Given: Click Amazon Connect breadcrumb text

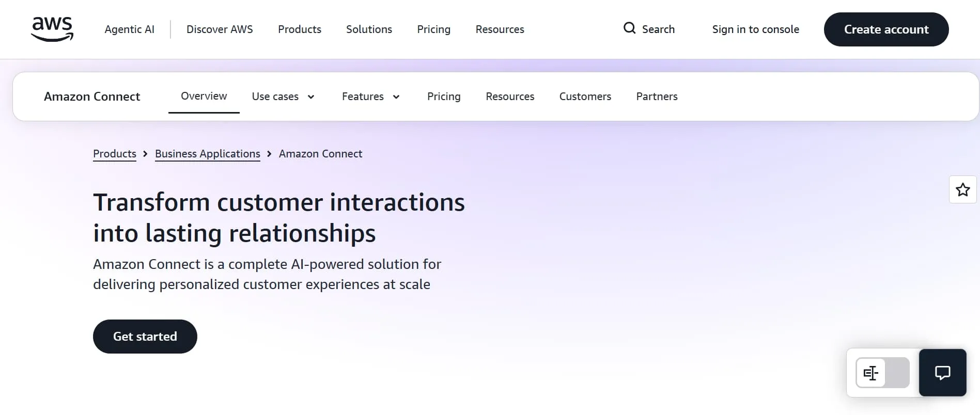Looking at the screenshot, I should coord(320,154).
